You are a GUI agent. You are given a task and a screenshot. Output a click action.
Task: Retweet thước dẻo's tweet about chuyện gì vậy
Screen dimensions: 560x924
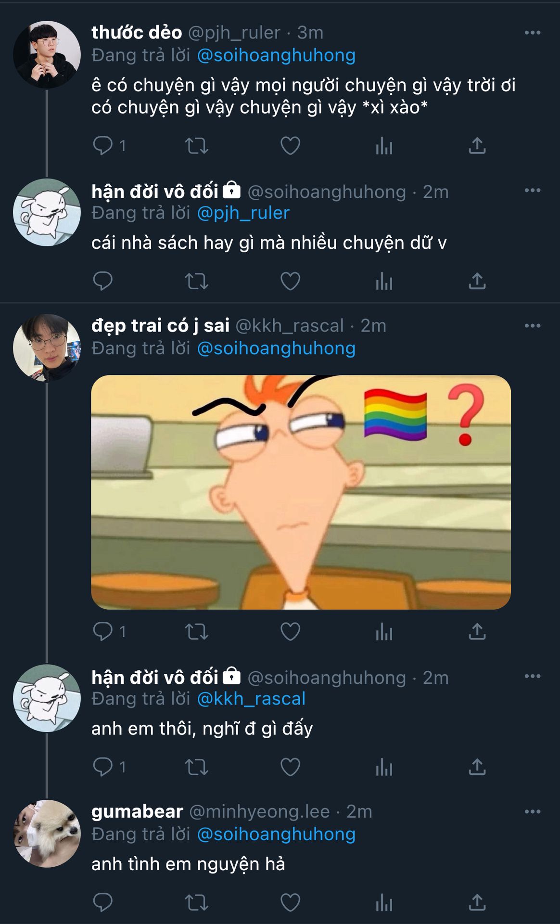click(196, 145)
